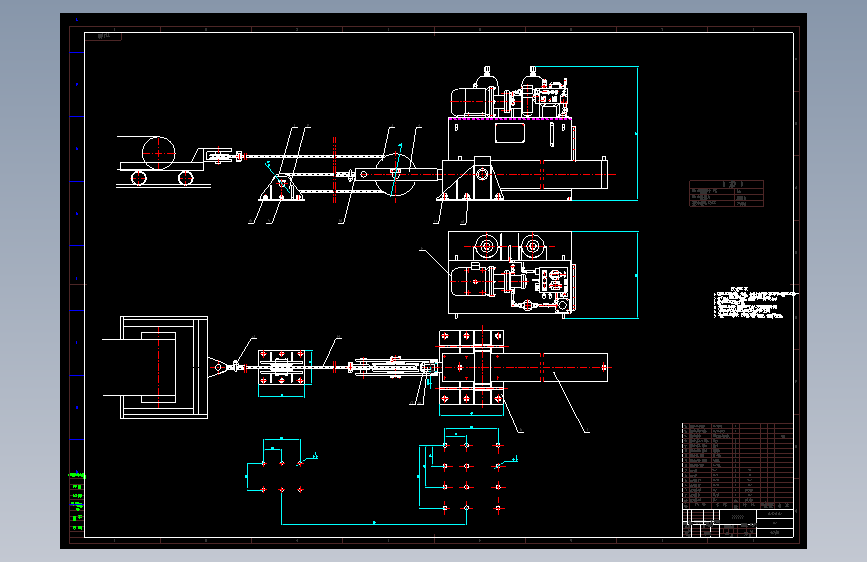Click the trolley cart carrying the round drum
The height and width of the screenshot is (562, 867).
pyautogui.click(x=164, y=162)
